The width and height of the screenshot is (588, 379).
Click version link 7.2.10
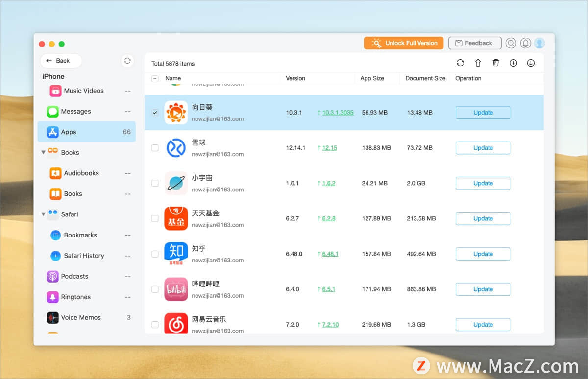330,324
